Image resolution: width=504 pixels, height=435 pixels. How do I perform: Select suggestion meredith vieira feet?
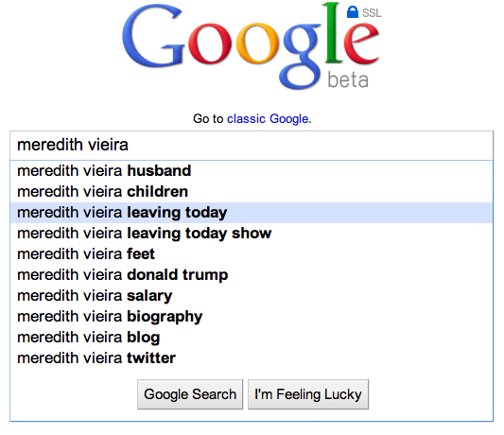252,254
